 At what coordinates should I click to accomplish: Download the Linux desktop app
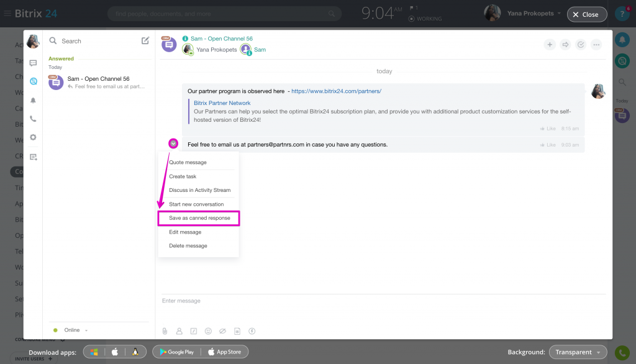(x=135, y=352)
